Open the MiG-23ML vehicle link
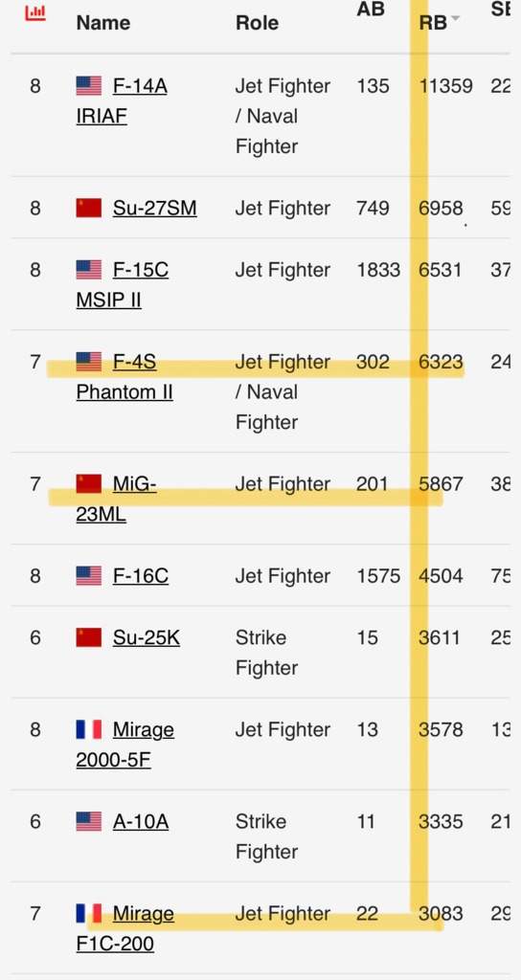Viewport: 521px width, 980px height. click(116, 499)
